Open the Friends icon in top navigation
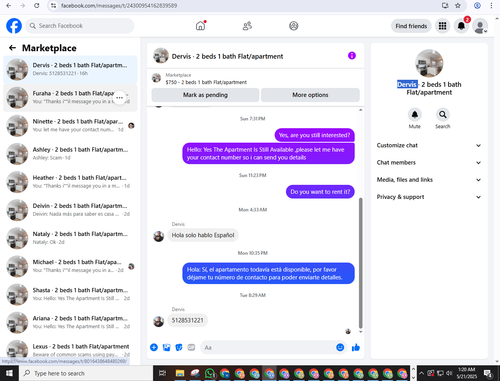 tap(247, 26)
